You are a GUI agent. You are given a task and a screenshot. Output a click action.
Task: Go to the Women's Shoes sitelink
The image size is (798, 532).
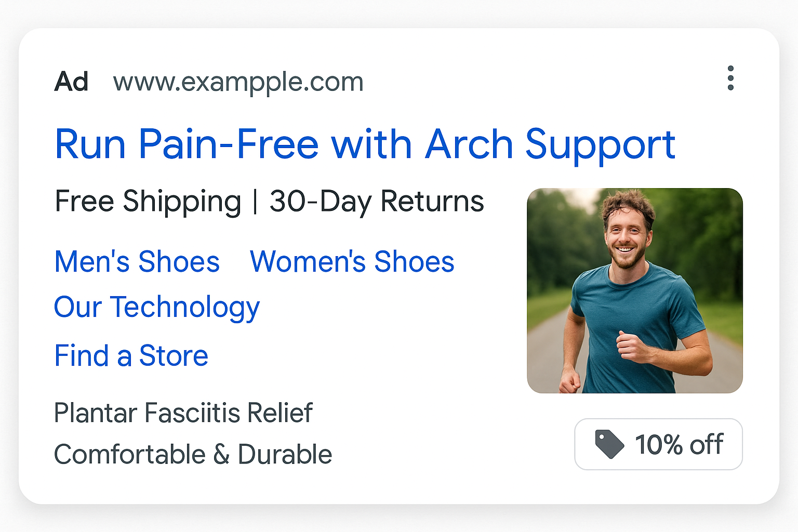click(x=352, y=261)
